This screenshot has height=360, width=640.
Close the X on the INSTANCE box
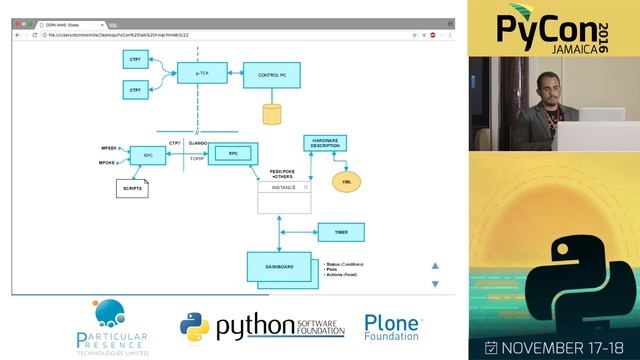click(306, 187)
